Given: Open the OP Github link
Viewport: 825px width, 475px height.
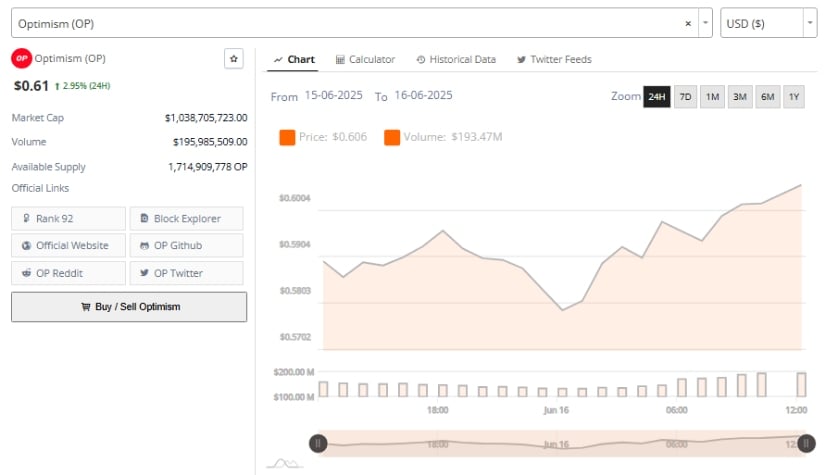Looking at the screenshot, I should [186, 246].
